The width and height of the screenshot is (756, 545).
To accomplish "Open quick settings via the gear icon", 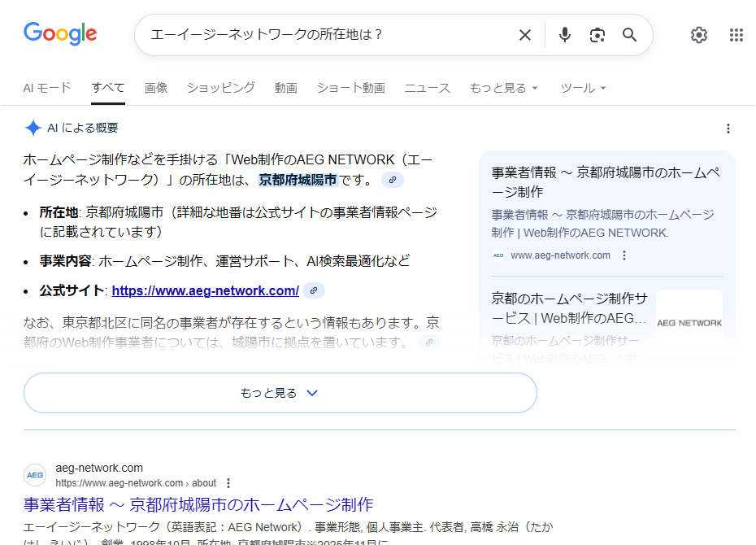I will pyautogui.click(x=698, y=35).
